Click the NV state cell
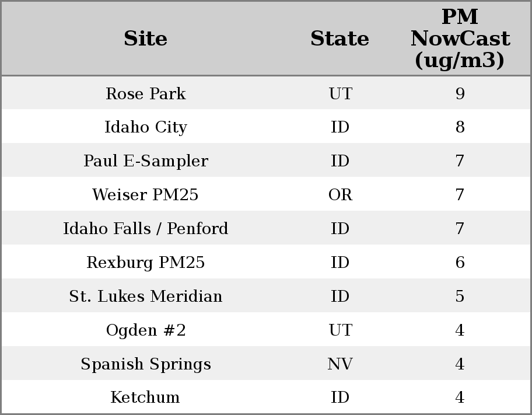532x415 pixels. [340, 364]
